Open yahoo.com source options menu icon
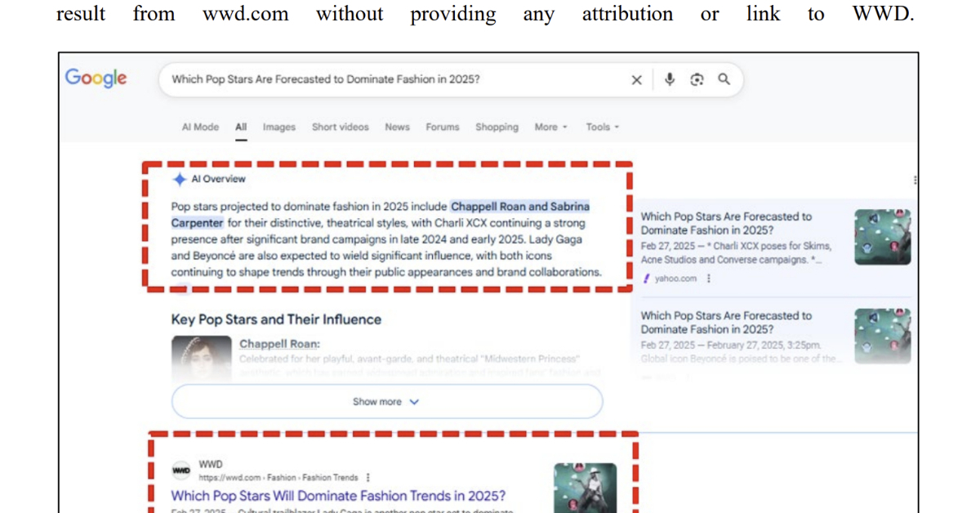This screenshot has height=513, width=980. (708, 279)
